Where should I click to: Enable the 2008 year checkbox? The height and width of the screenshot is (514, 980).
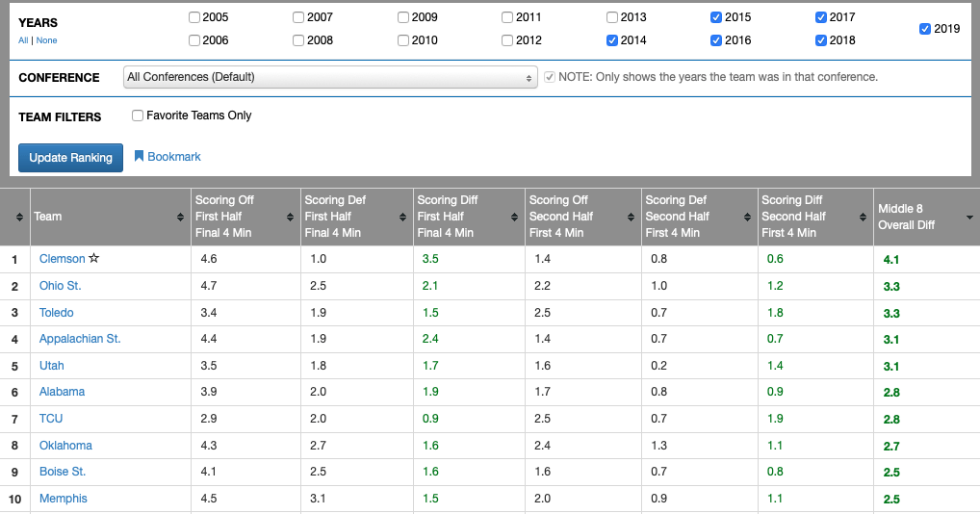298,40
